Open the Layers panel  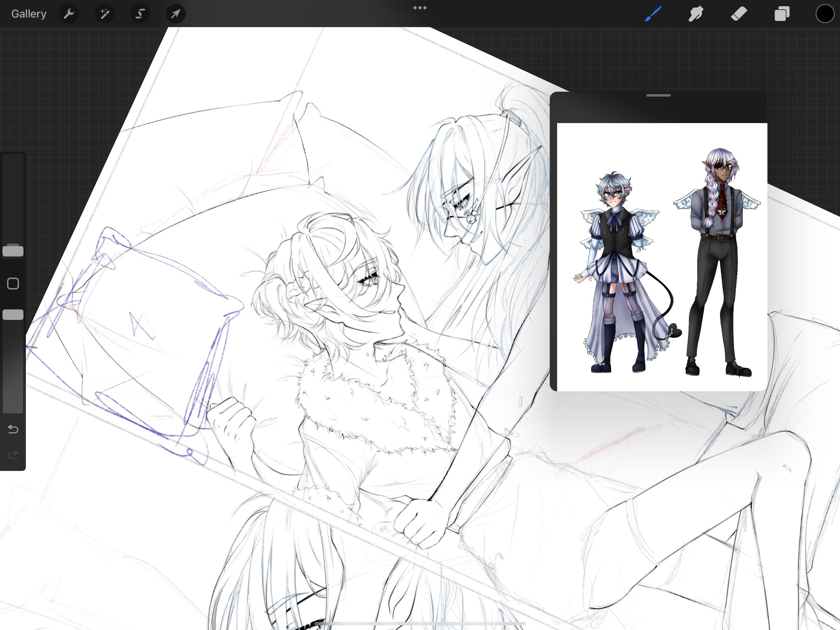tap(782, 14)
